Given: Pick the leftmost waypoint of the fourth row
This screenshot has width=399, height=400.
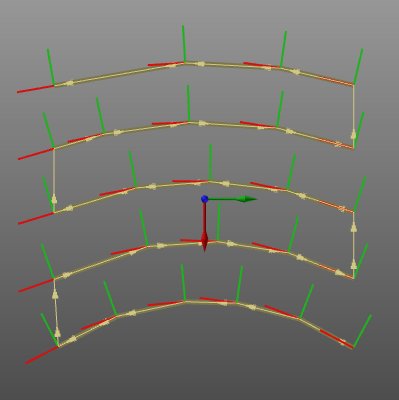Looking at the screenshot, I should pos(54,278).
